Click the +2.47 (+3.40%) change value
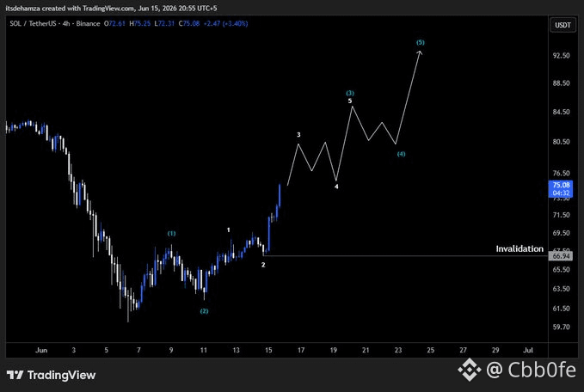 click(225, 23)
